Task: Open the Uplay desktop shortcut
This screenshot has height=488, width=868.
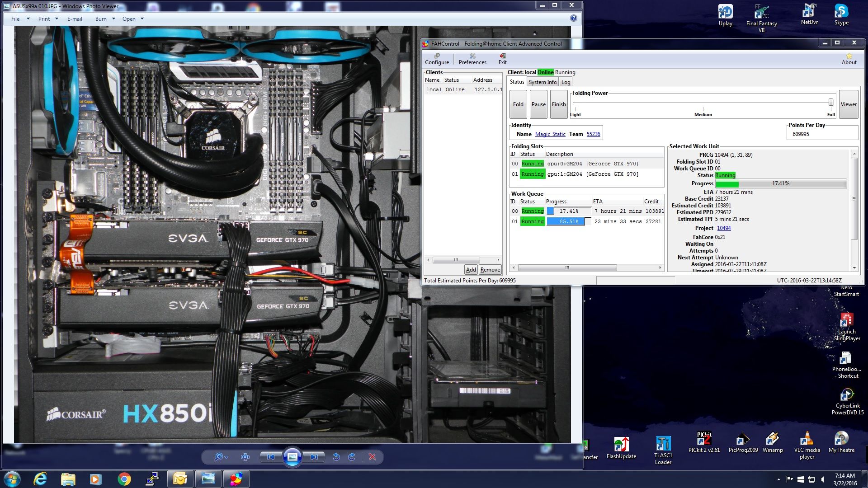Action: (726, 15)
